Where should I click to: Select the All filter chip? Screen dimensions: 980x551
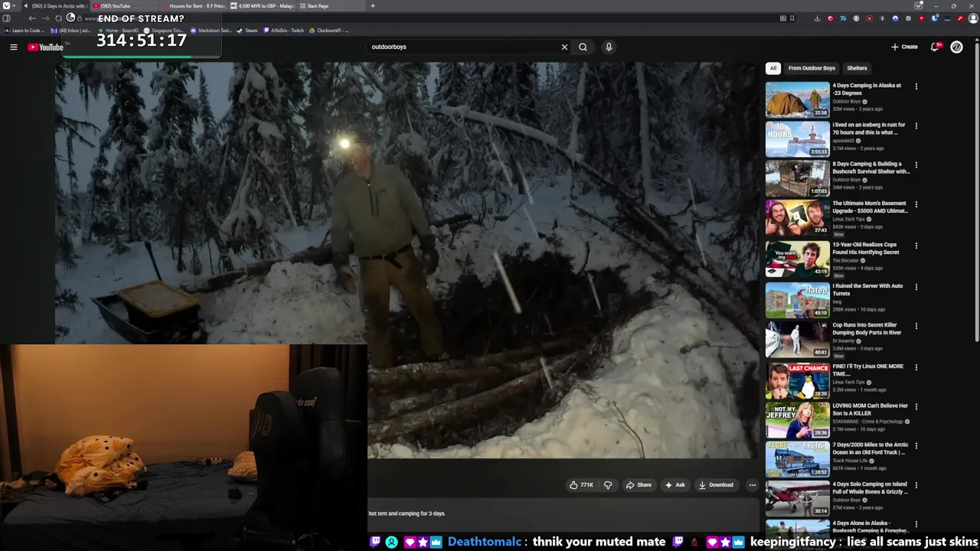tap(773, 68)
